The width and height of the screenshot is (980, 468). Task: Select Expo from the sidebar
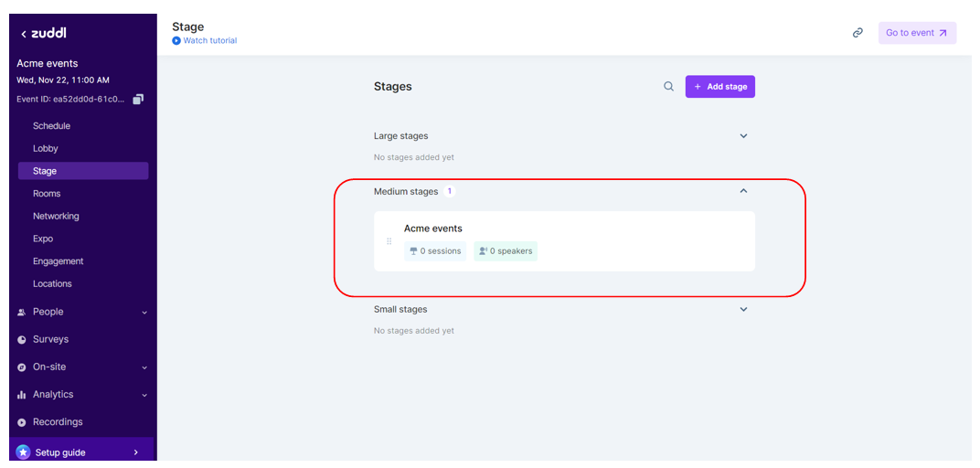click(x=43, y=239)
